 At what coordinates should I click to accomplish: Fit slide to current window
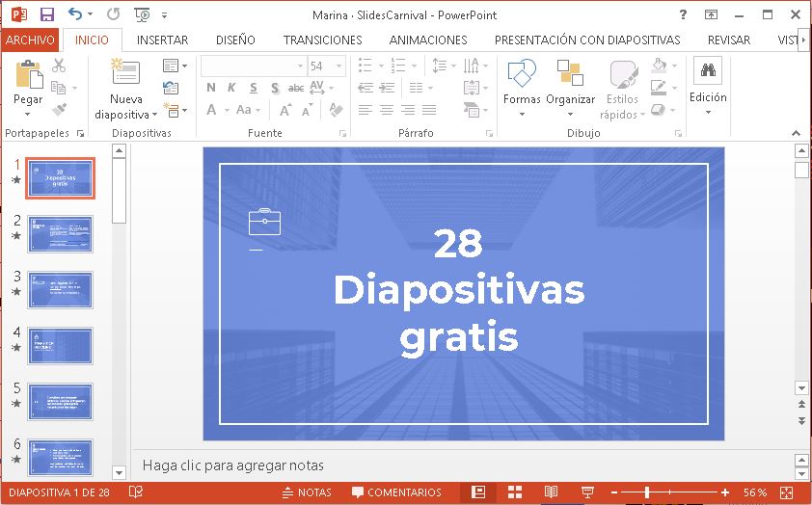[x=786, y=492]
